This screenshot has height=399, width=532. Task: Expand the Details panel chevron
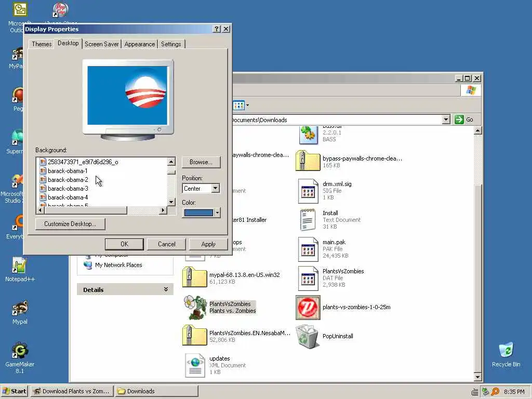pos(166,289)
